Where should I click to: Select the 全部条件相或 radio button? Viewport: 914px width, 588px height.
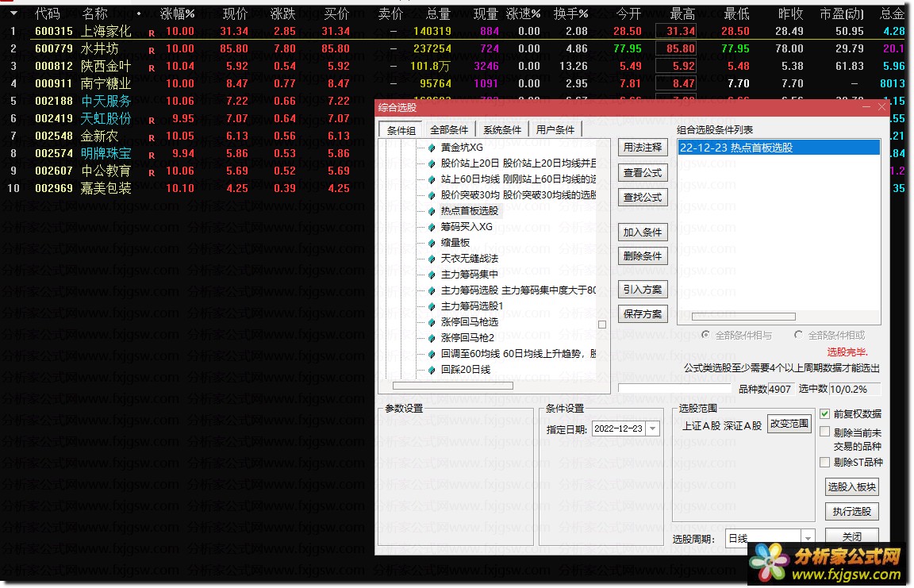pos(799,335)
